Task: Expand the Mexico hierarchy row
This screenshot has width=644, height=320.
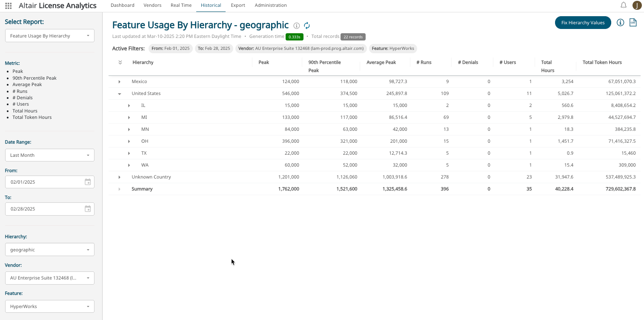Action: coord(120,82)
